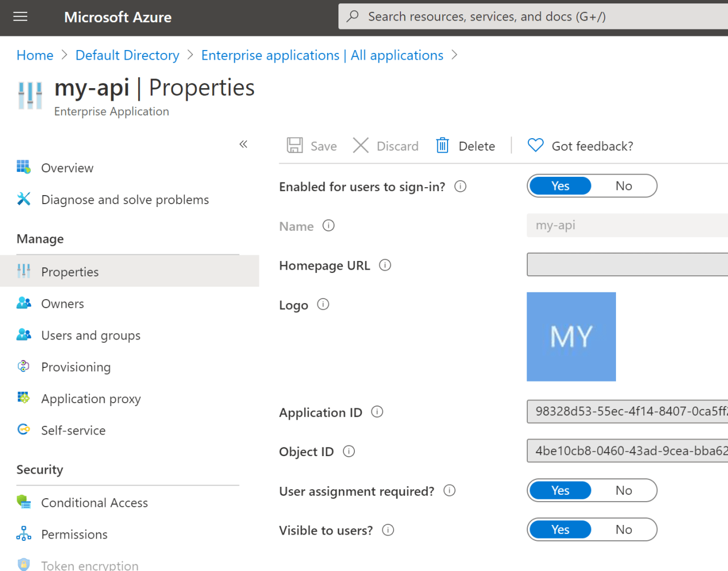This screenshot has height=571, width=728.
Task: Open the Permissions page
Action: tap(74, 534)
